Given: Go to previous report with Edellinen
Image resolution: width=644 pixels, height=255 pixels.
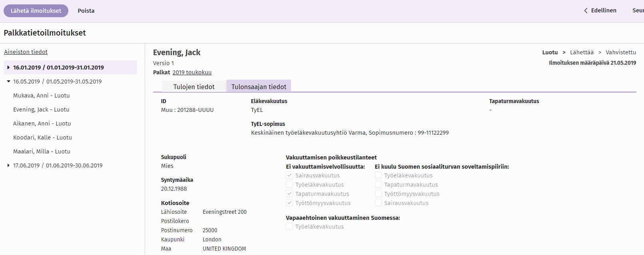Looking at the screenshot, I should point(600,10).
